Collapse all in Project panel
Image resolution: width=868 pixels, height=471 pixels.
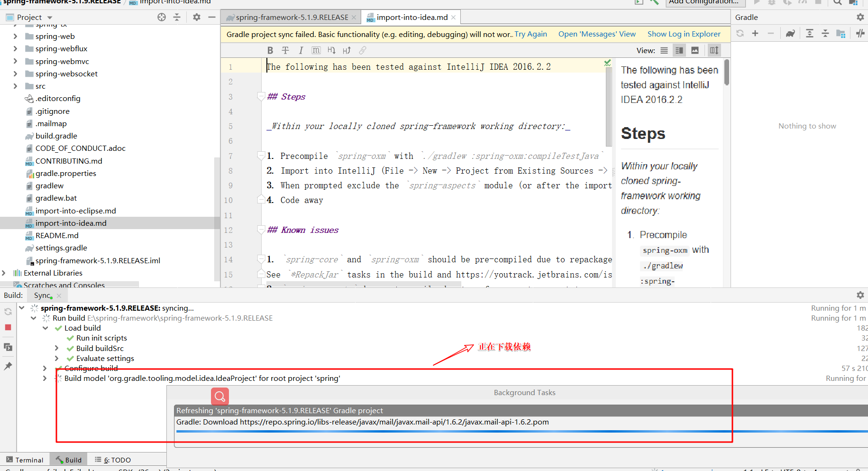tap(177, 17)
